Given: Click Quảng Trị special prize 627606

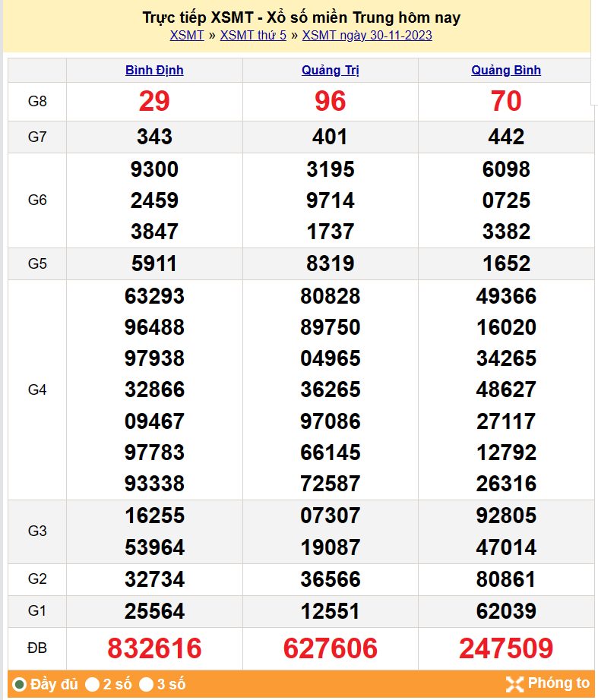Looking at the screenshot, I should (x=330, y=648).
